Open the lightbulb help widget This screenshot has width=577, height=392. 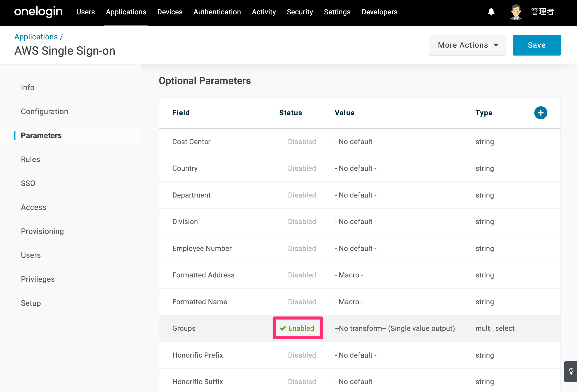point(571,371)
